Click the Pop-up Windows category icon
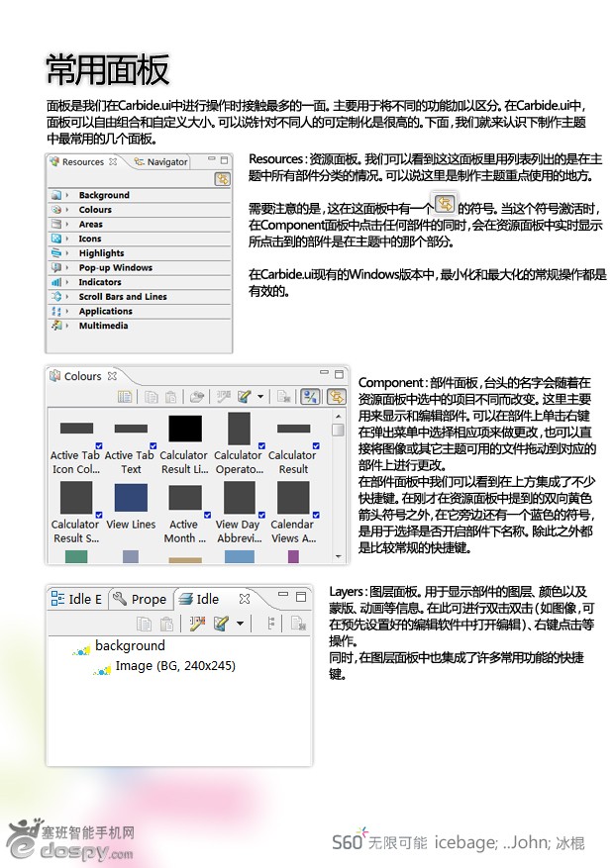614x868 pixels. click(x=55, y=267)
